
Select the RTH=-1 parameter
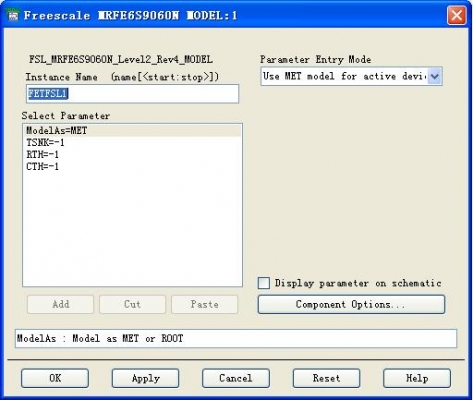(x=133, y=154)
